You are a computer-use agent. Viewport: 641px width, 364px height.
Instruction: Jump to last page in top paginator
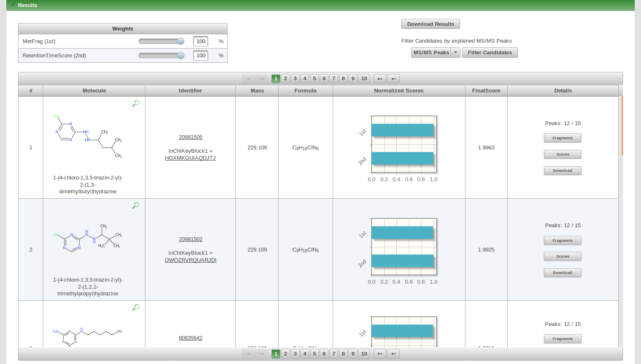coord(393,79)
